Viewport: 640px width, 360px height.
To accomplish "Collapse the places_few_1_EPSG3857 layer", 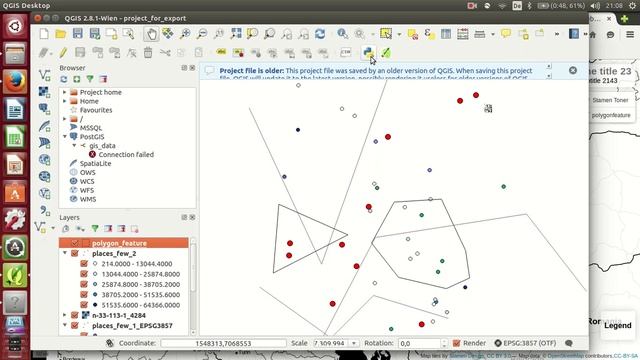I will pyautogui.click(x=65, y=326).
